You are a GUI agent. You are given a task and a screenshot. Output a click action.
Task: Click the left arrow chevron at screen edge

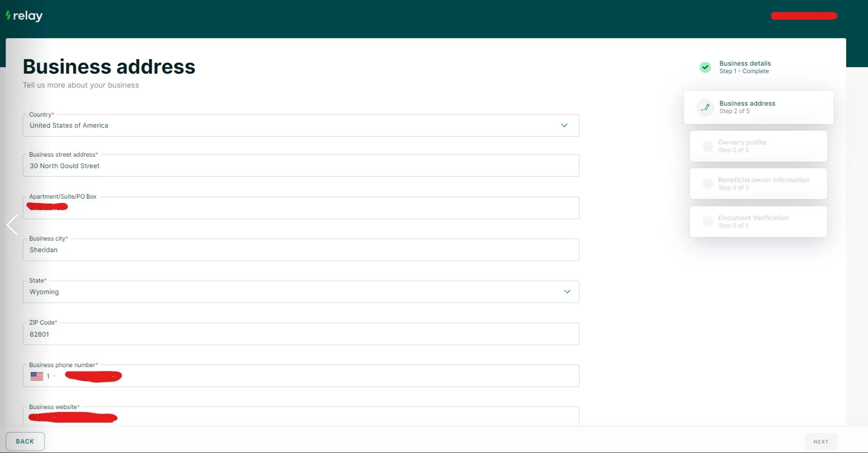pyautogui.click(x=12, y=225)
